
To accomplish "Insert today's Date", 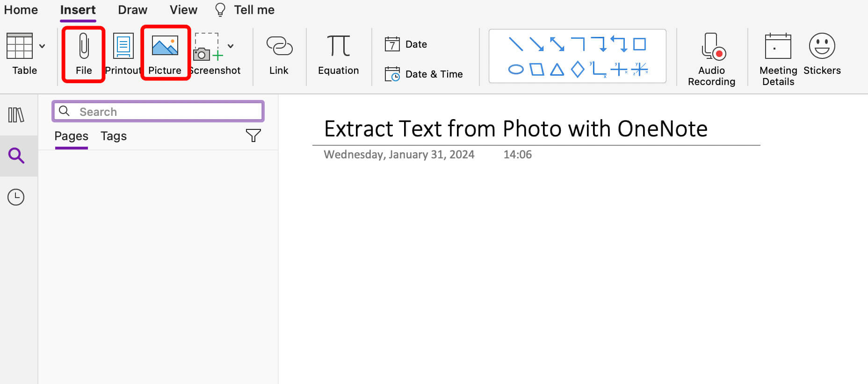I will coord(406,44).
